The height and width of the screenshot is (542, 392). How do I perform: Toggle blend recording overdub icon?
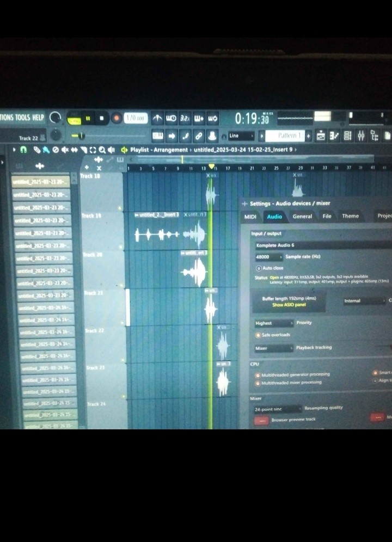(x=199, y=118)
